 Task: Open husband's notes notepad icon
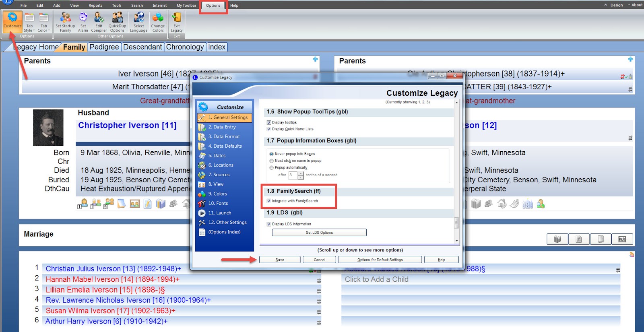coord(122,204)
